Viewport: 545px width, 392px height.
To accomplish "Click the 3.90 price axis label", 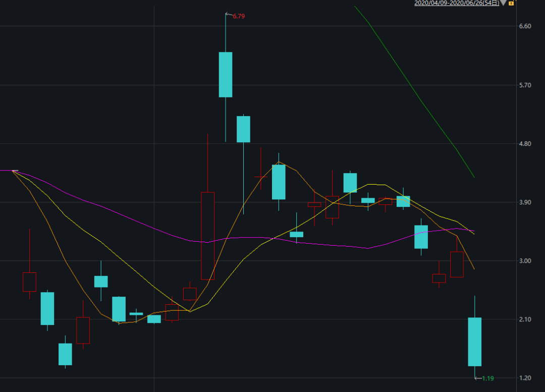I will click(x=525, y=202).
